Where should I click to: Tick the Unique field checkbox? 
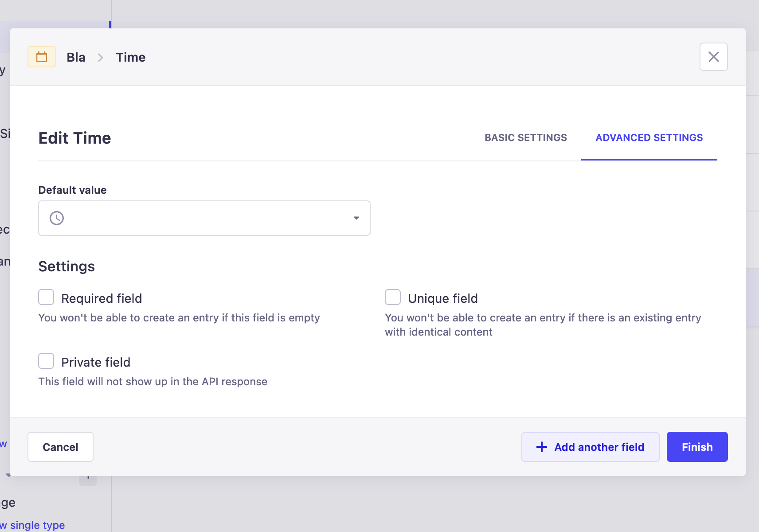coord(393,297)
